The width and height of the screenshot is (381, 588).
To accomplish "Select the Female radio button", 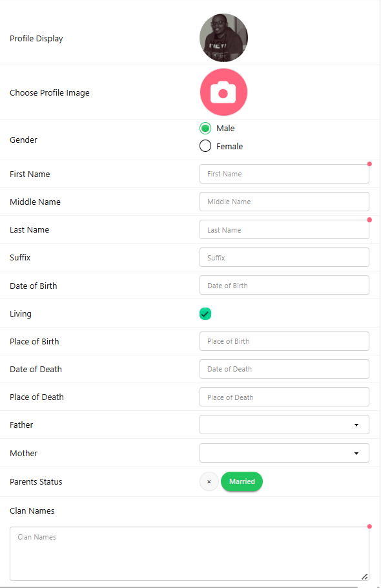I will point(205,146).
